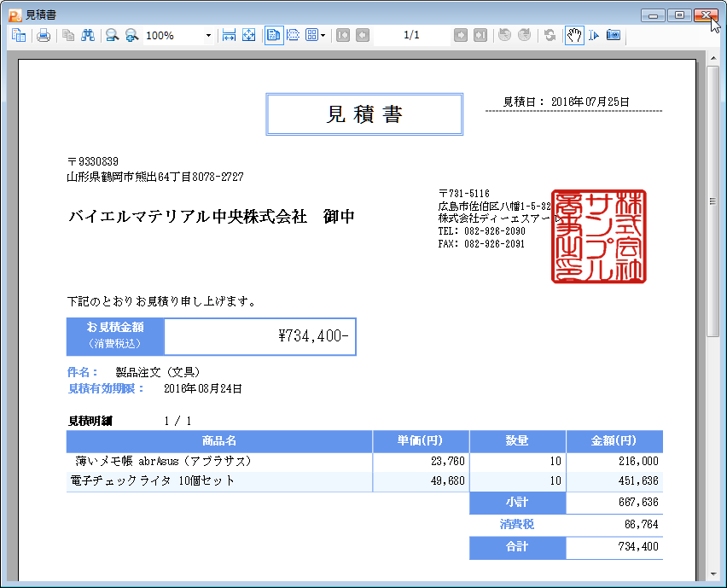Minimize the 見積書 preview window
727x588 pixels.
[x=655, y=15]
